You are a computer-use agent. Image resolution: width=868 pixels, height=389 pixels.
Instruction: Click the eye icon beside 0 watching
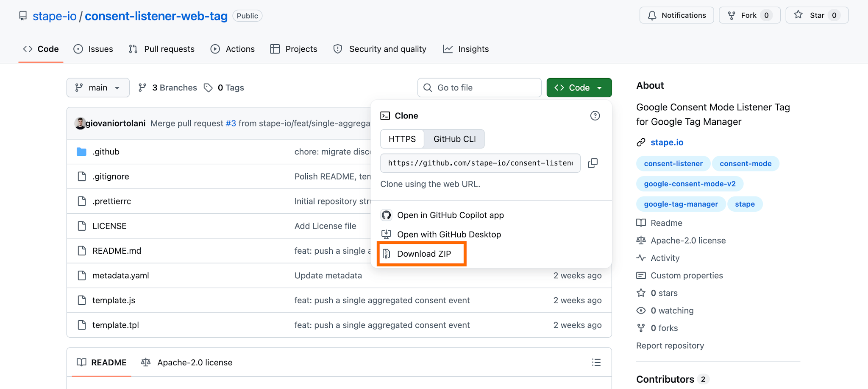pyautogui.click(x=641, y=311)
